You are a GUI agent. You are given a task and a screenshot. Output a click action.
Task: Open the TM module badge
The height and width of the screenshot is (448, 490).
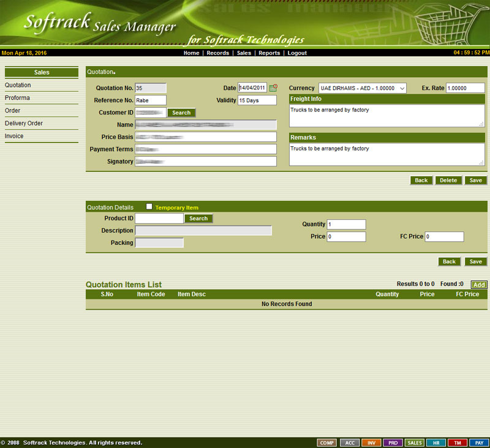point(457,442)
